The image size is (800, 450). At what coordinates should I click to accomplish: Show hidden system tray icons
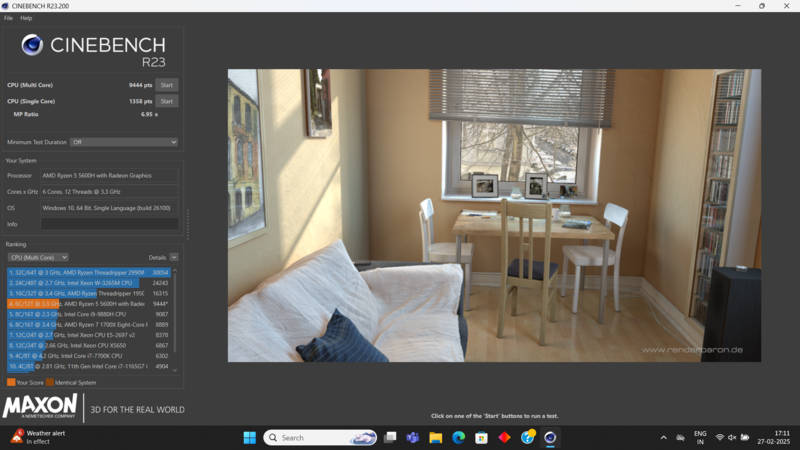[x=663, y=438]
